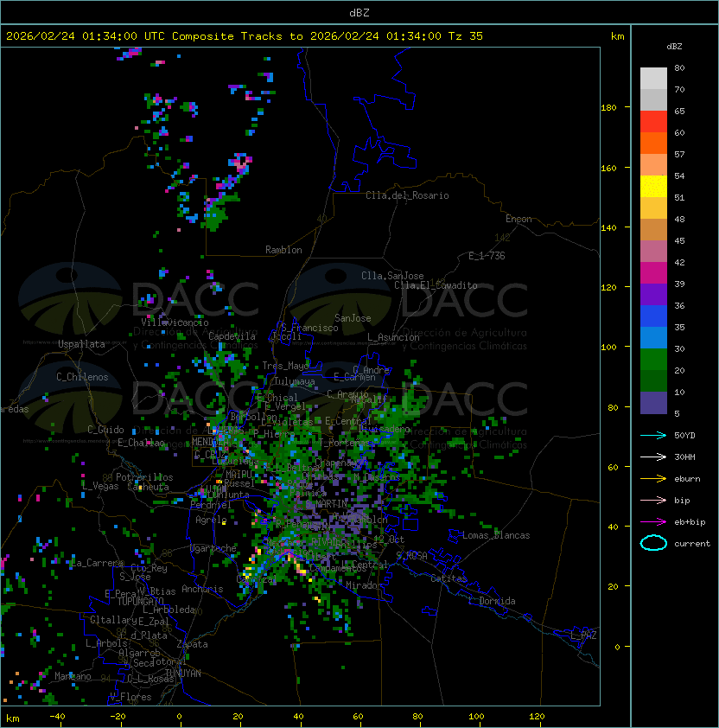The width and height of the screenshot is (719, 728).
Task: Pick the bright yellow swatch below the 54 label
Action: click(653, 187)
